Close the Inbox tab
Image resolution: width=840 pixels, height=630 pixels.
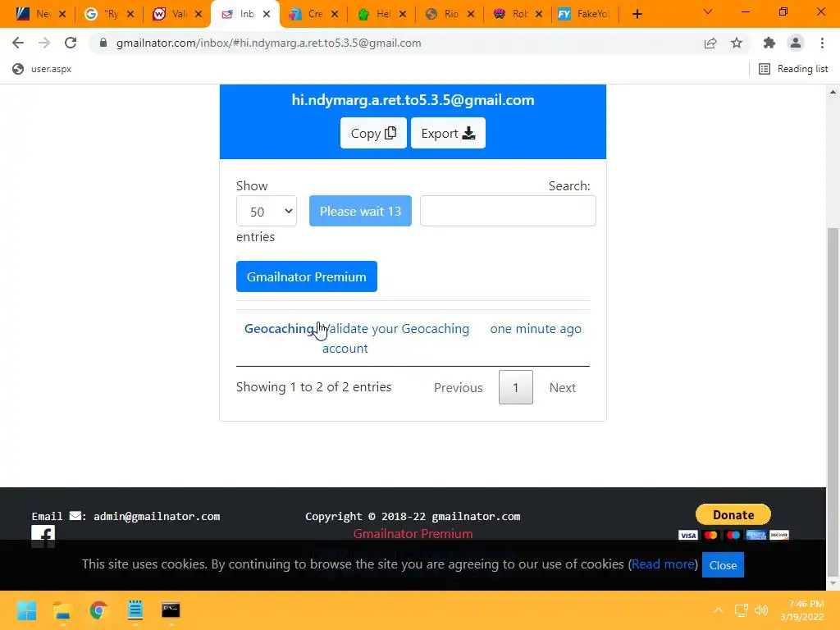(x=267, y=14)
